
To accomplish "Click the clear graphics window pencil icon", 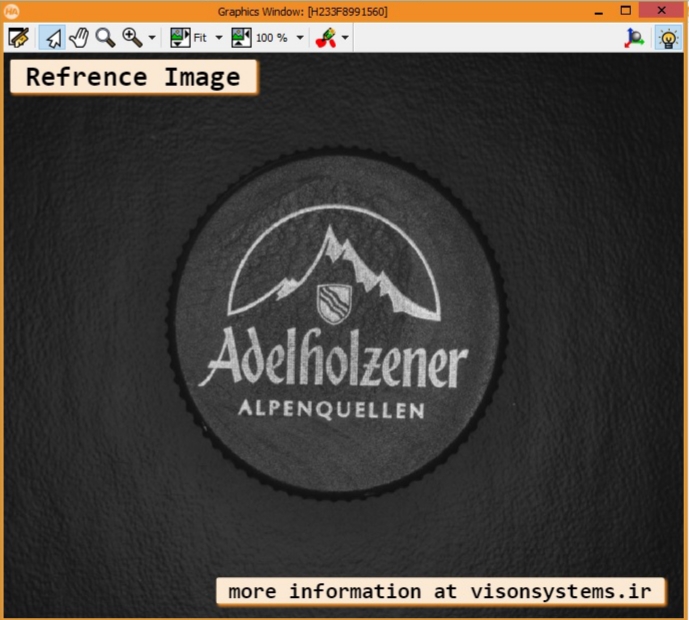I will 18,38.
